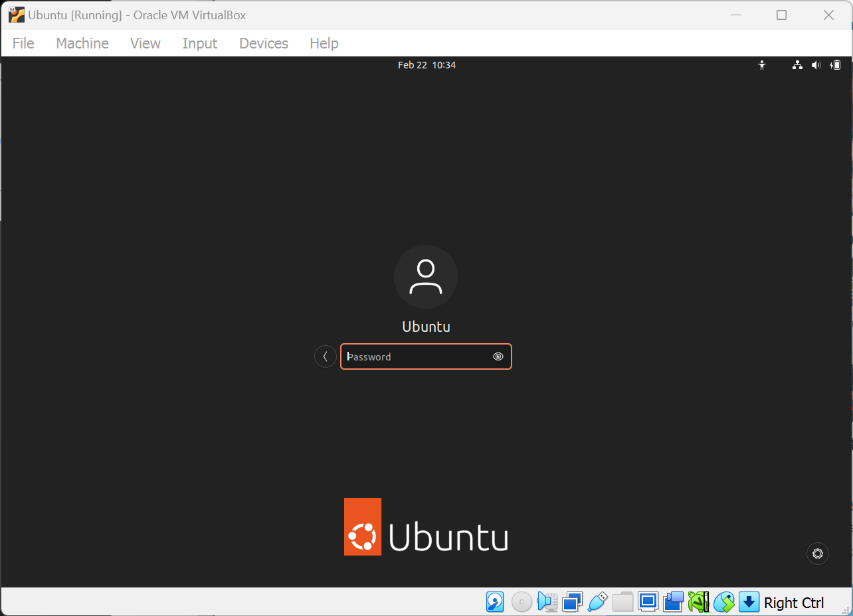Open the View menu
853x616 pixels.
[145, 43]
